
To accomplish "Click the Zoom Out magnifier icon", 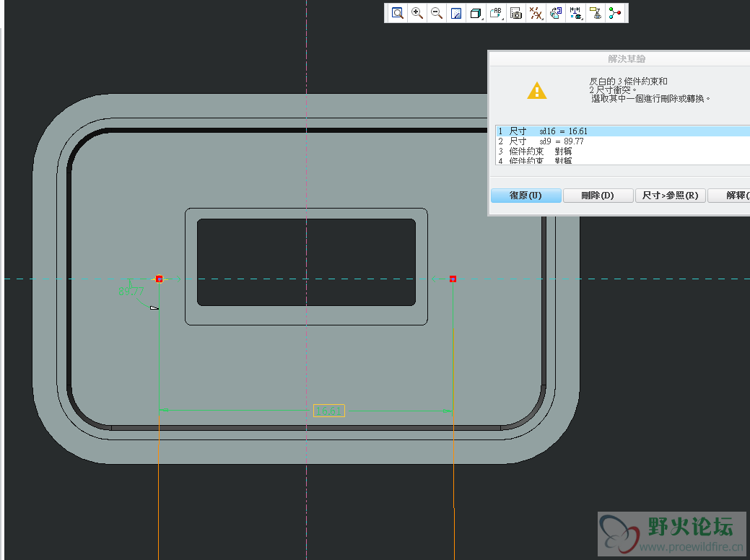I will point(436,13).
